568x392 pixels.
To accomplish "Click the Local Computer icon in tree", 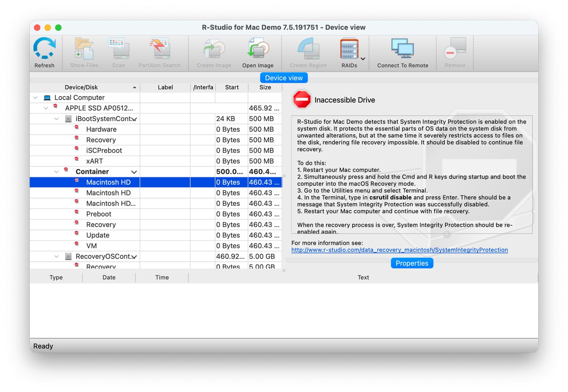I will (x=47, y=98).
